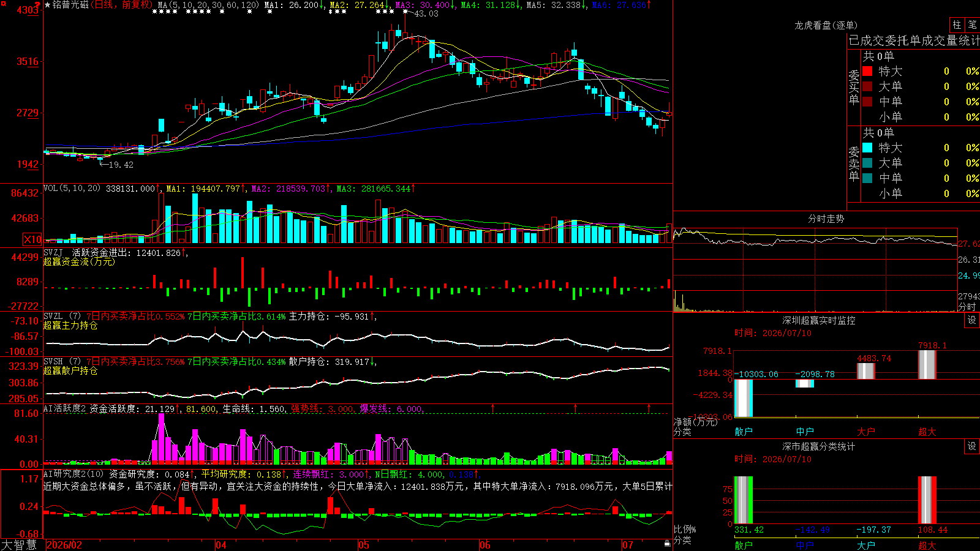980x551 pixels.
Task: Open 设 settings for 深市超赢分类统计
Action: click(x=972, y=446)
